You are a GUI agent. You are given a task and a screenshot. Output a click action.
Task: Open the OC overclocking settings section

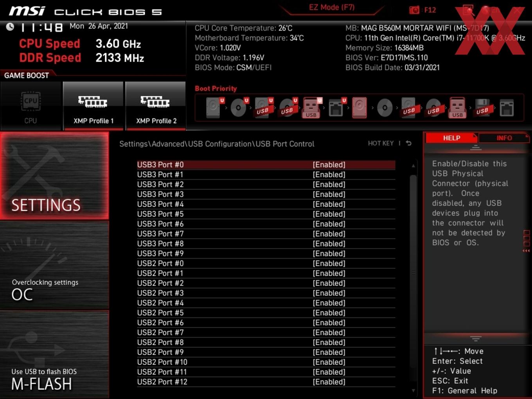click(54, 265)
